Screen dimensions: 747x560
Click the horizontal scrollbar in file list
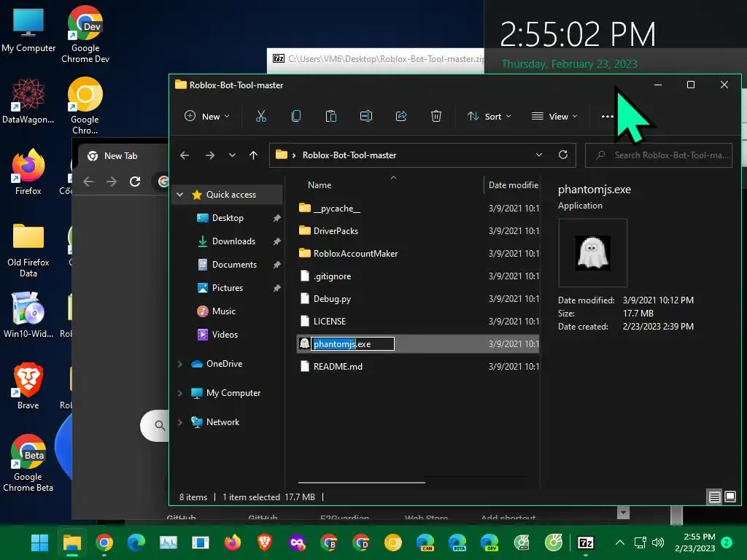pyautogui.click(x=362, y=483)
